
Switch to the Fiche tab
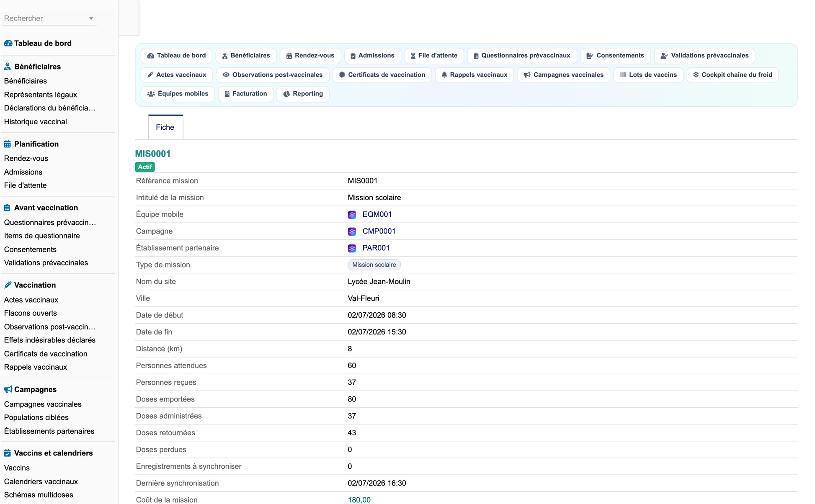pyautogui.click(x=165, y=127)
